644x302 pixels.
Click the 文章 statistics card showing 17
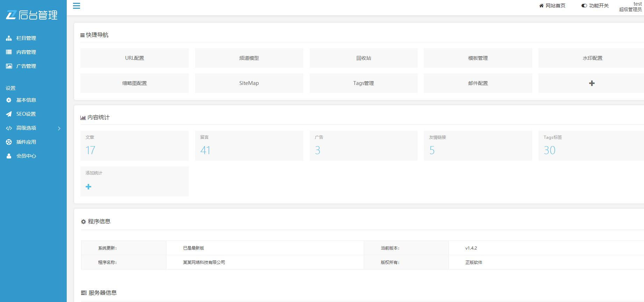point(135,146)
